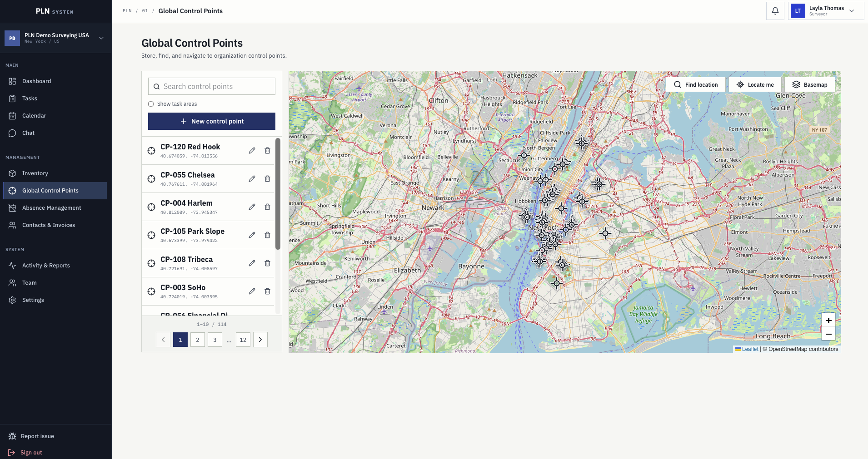Go to page 3 of list
868x459 pixels.
click(x=215, y=340)
